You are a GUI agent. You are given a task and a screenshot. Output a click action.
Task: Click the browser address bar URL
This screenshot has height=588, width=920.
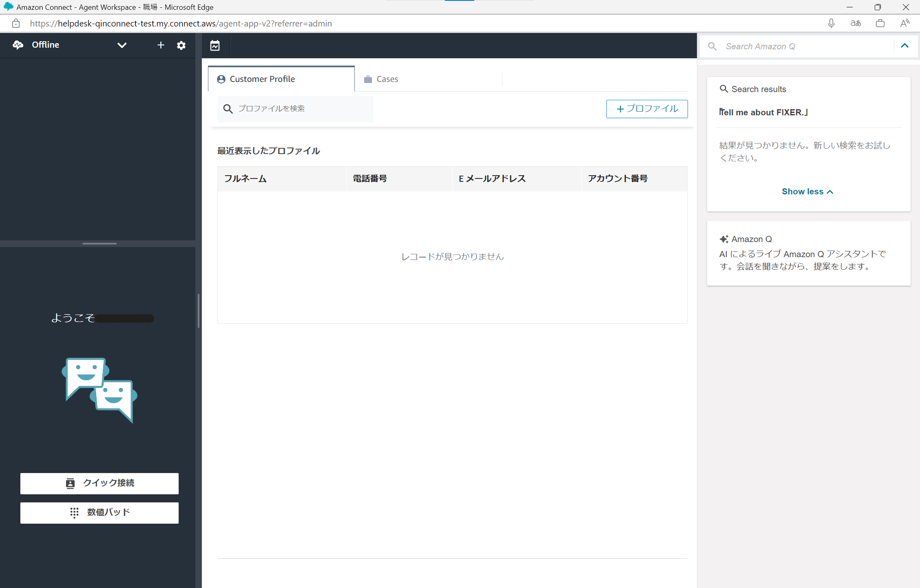point(181,24)
